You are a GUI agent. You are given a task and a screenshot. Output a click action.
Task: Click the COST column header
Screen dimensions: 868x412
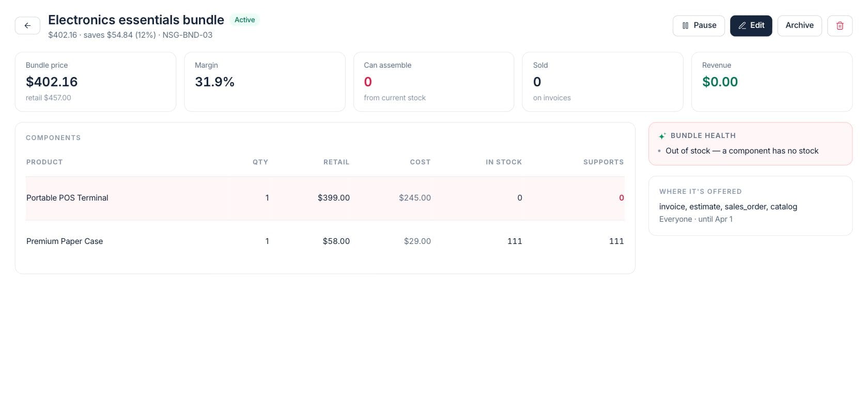(420, 162)
